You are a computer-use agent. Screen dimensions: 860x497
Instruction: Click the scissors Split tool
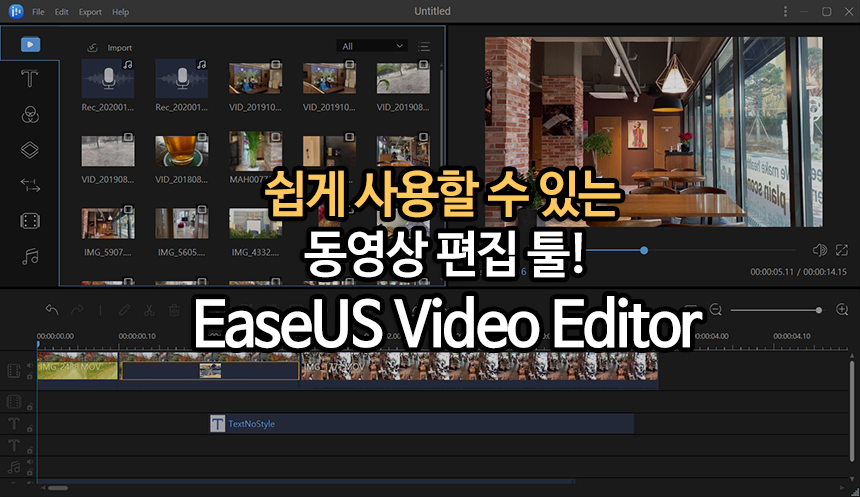(x=149, y=310)
